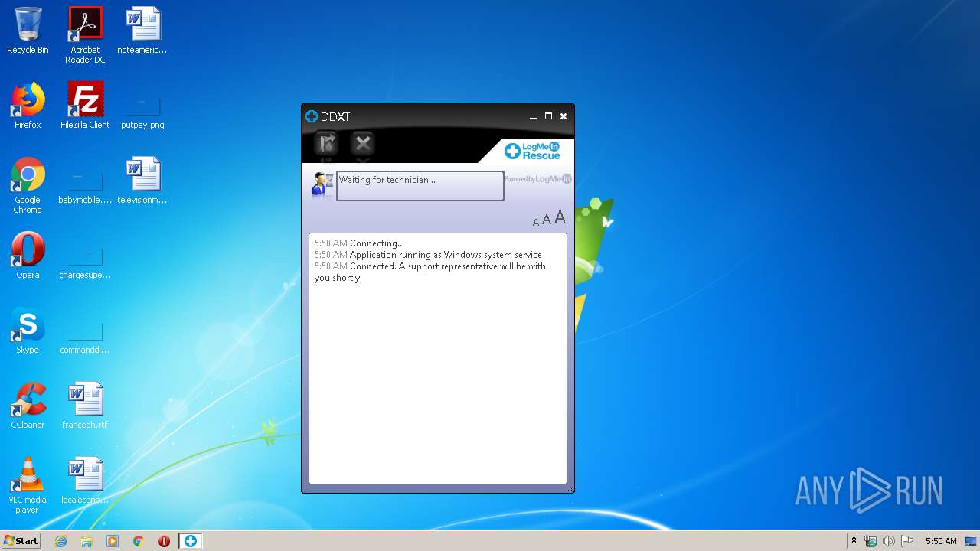980x551 pixels.
Task: Select the franceoh.rtf desktop file
Action: (x=85, y=406)
